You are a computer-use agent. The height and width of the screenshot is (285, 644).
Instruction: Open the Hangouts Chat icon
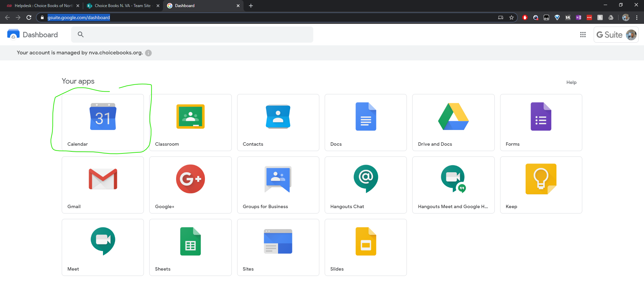[x=366, y=179]
